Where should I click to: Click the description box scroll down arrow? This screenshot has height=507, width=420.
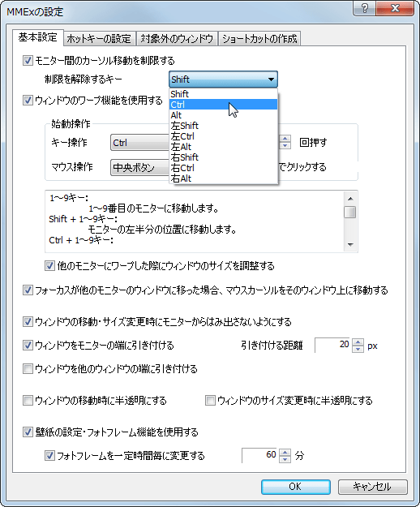tap(350, 245)
